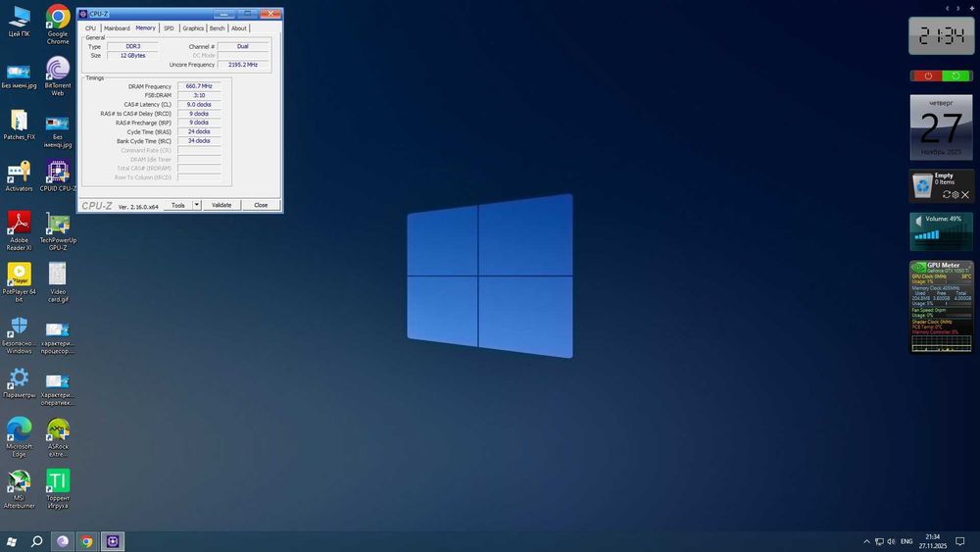Select the Video card.gif file icon
The width and height of the screenshot is (980, 552).
coord(58,282)
